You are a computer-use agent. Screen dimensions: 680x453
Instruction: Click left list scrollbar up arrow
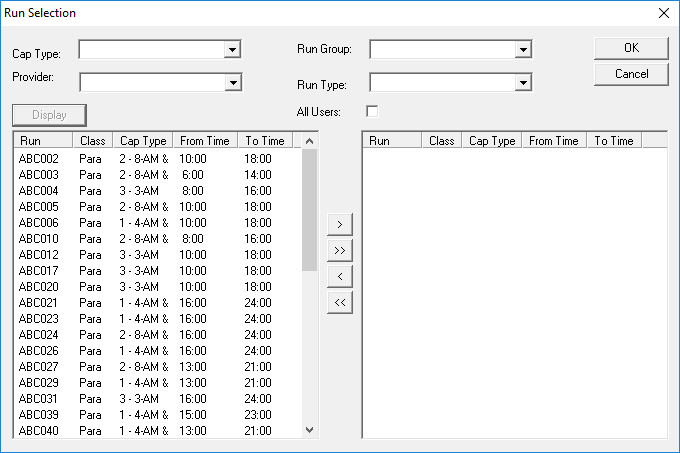(x=309, y=141)
